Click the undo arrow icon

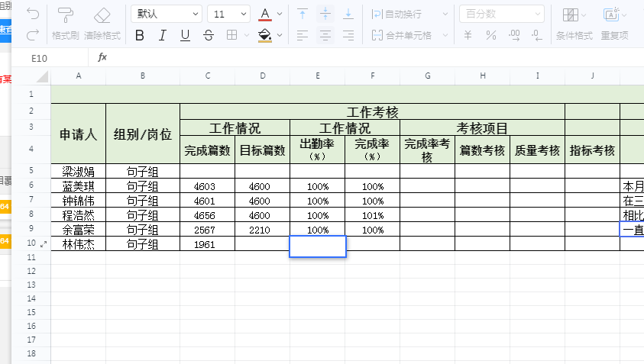tap(32, 14)
